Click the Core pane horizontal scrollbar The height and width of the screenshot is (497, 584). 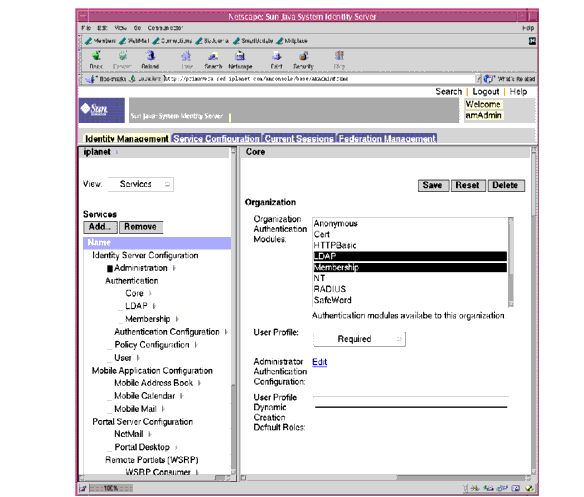pyautogui.click(x=385, y=478)
